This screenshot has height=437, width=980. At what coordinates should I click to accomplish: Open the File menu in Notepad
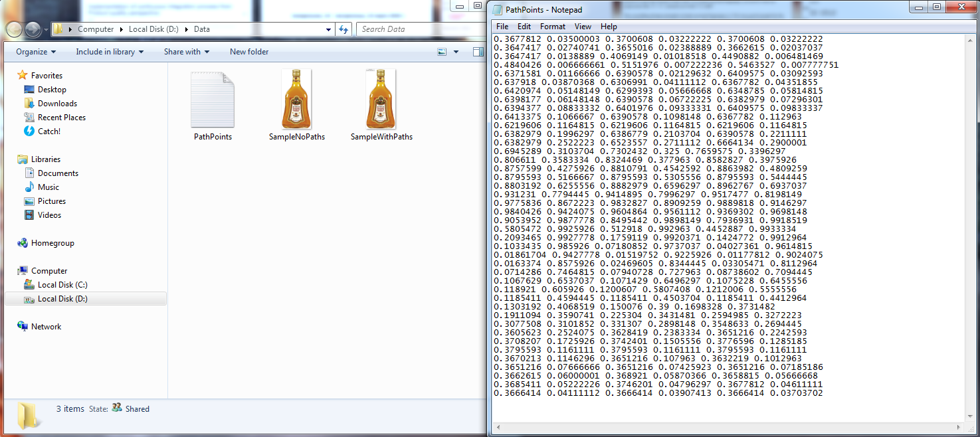[x=502, y=27]
